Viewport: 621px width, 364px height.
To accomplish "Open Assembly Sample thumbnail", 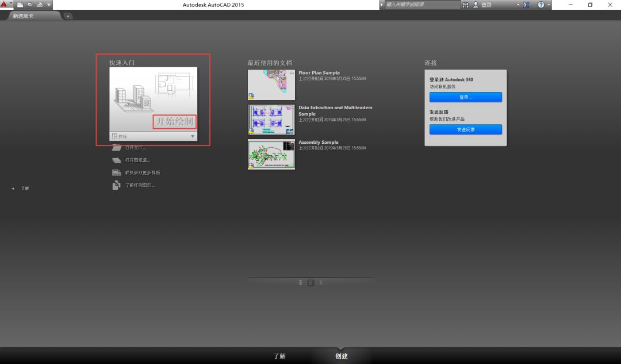I will pos(271,154).
